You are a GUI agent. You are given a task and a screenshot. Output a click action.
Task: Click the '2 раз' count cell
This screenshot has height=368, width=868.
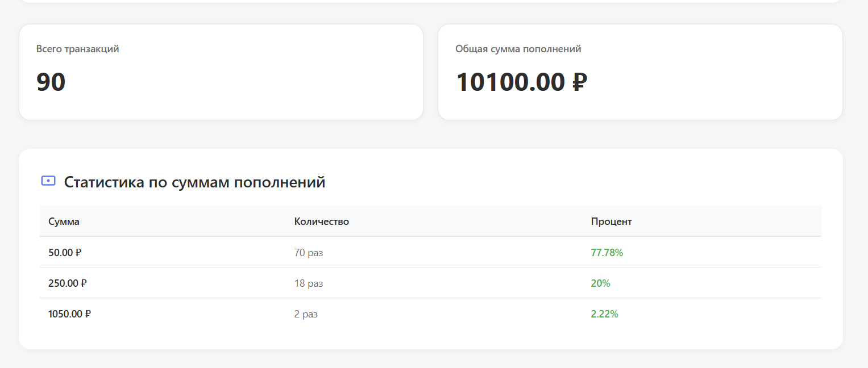(x=306, y=314)
